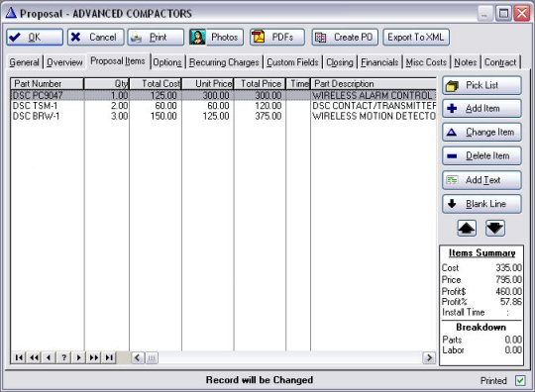The height and width of the screenshot is (392, 535).
Task: Click Add Item button
Action: pyautogui.click(x=481, y=109)
